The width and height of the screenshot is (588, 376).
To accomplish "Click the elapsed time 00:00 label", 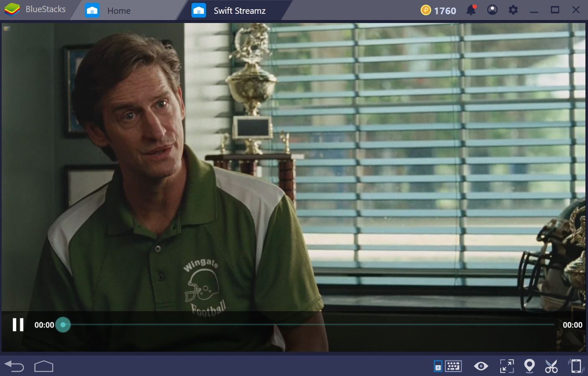I will point(44,325).
